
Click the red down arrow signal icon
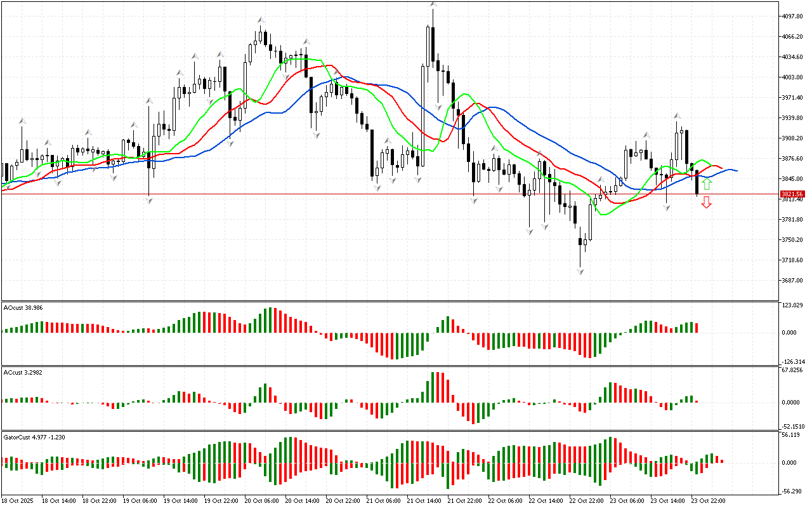[x=707, y=202]
